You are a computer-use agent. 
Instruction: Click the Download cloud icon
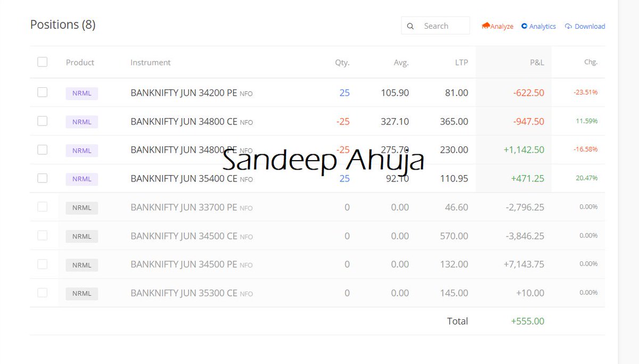click(568, 26)
